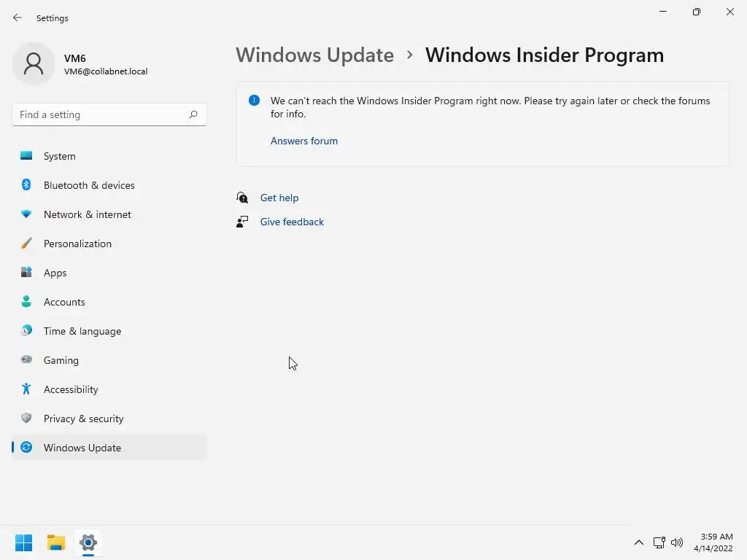Show hidden icons tray chevron
The width and height of the screenshot is (747, 560).
pyautogui.click(x=639, y=542)
